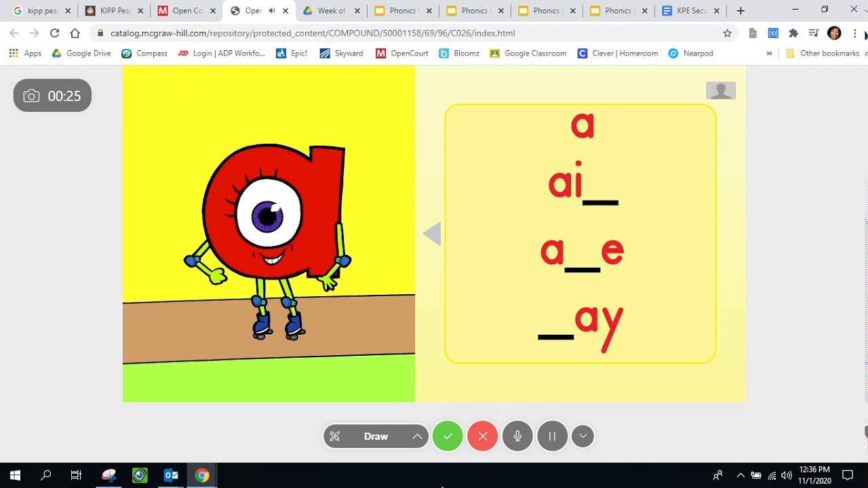This screenshot has width=868, height=488.
Task: Finish recording with the green checkmark
Action: 448,436
